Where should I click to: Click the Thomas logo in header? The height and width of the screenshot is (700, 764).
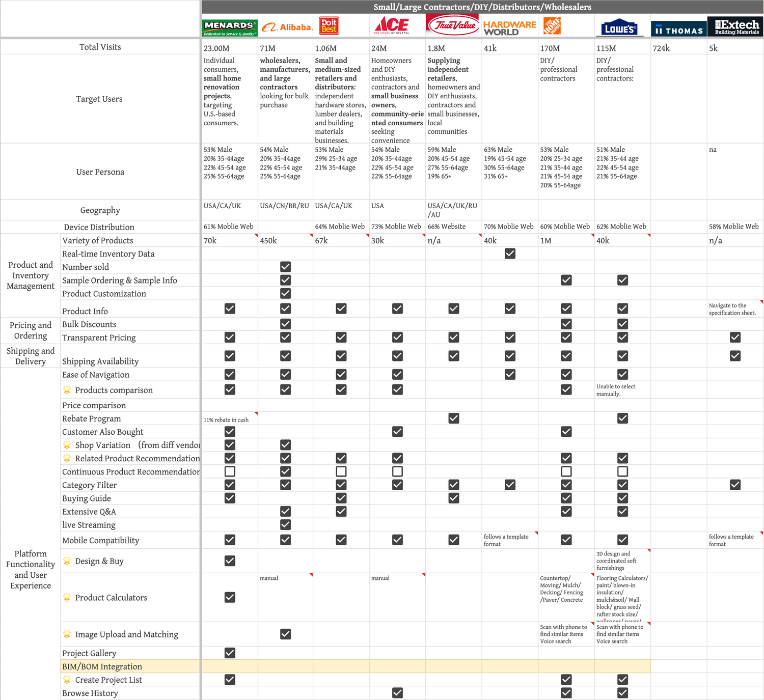(678, 31)
